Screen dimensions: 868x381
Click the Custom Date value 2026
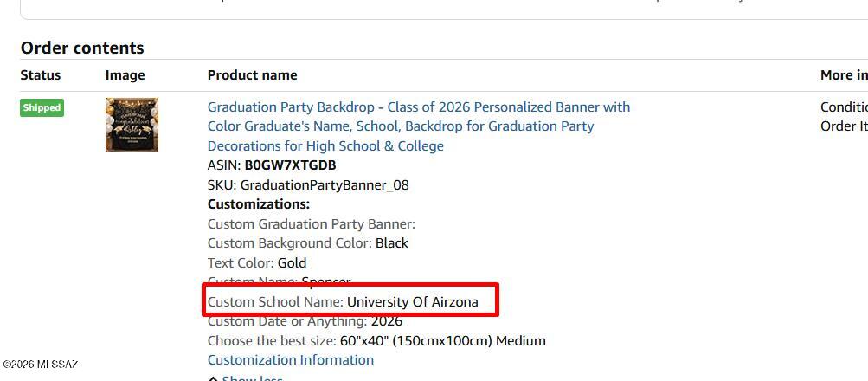coord(387,321)
